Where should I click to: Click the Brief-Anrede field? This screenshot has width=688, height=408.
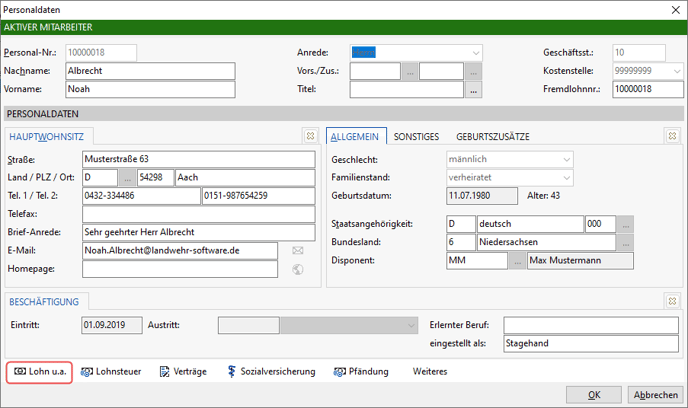199,232
